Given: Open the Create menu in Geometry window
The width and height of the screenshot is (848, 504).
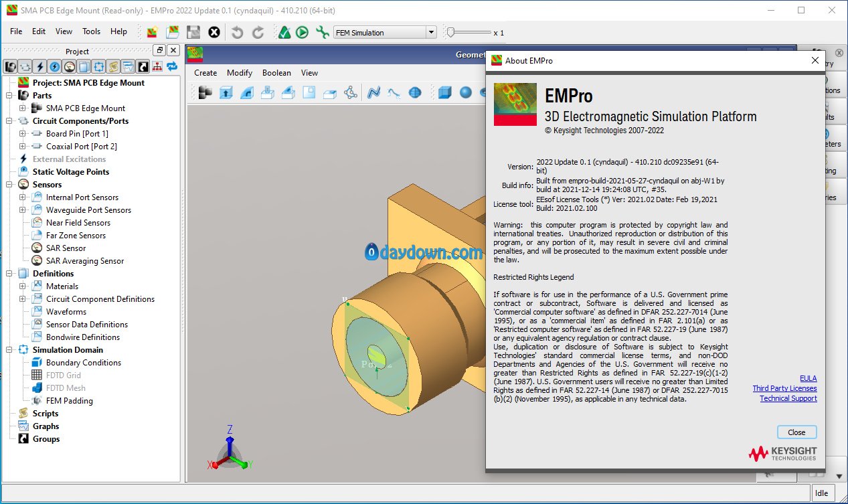Looking at the screenshot, I should [205, 73].
